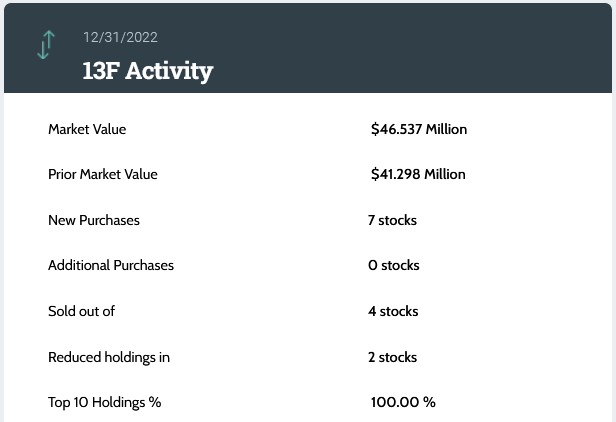Select the 100.00 % value
Image resolution: width=616 pixels, height=422 pixels.
coord(403,402)
